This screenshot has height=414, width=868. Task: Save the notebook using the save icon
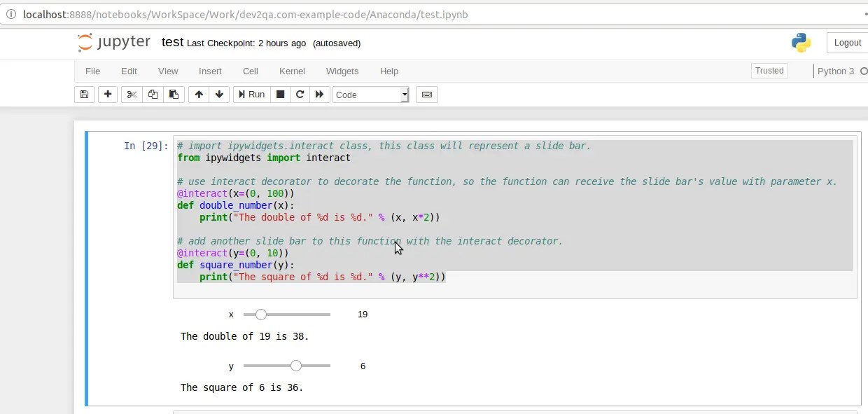point(84,94)
